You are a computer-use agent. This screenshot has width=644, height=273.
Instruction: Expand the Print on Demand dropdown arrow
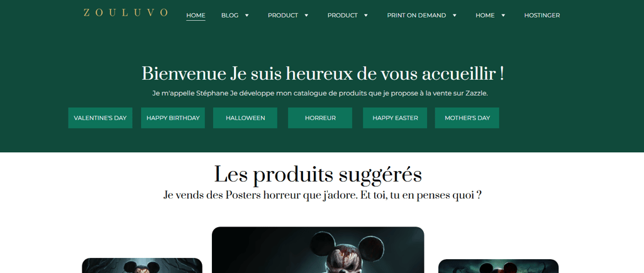(x=454, y=15)
